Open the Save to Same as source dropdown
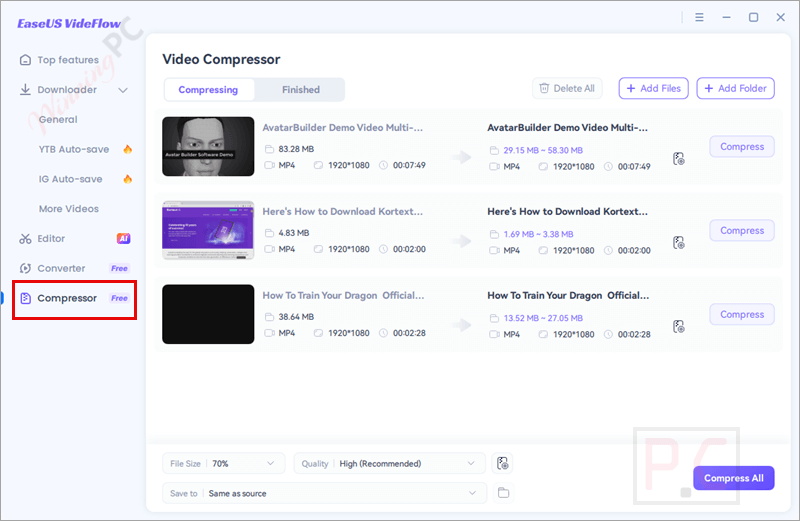Viewport: 800px width, 521px height. pyautogui.click(x=324, y=493)
